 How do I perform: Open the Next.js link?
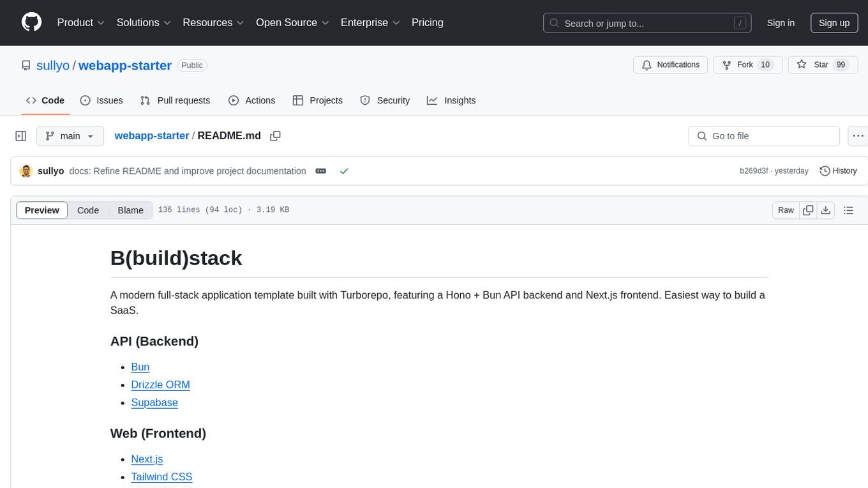tap(147, 459)
